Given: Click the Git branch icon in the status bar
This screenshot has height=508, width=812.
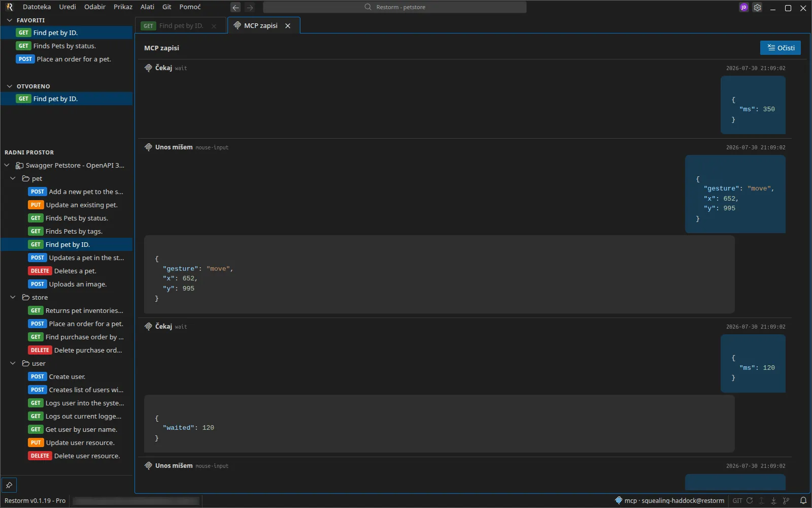Looking at the screenshot, I should click(x=786, y=500).
